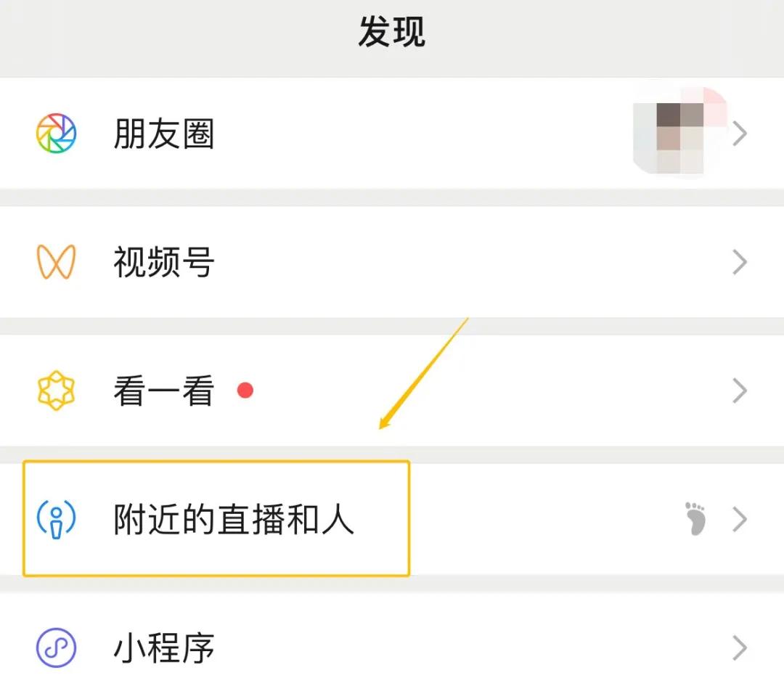Select the 发现 page title
This screenshot has width=784, height=686.
point(391,32)
